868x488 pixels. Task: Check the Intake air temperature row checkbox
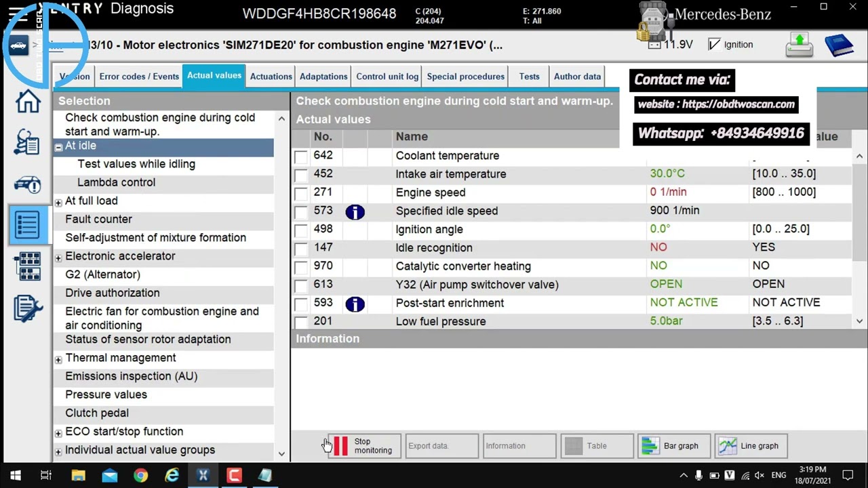tap(301, 175)
